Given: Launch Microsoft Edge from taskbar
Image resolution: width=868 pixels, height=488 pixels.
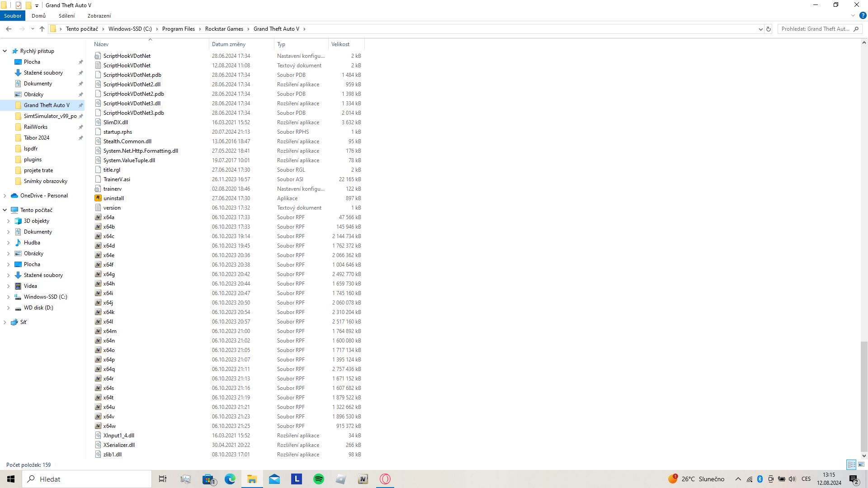Looking at the screenshot, I should pos(230,479).
